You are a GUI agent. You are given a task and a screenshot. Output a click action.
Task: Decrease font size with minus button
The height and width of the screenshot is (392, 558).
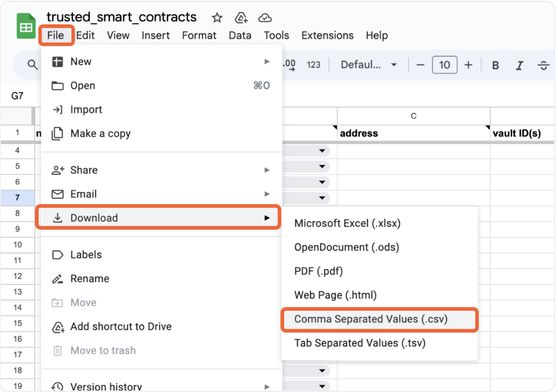pos(420,65)
